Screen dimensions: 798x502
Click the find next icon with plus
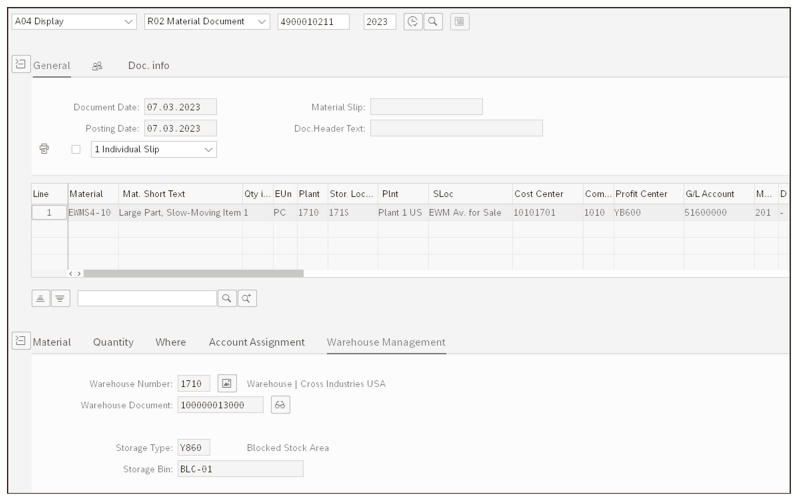point(246,298)
